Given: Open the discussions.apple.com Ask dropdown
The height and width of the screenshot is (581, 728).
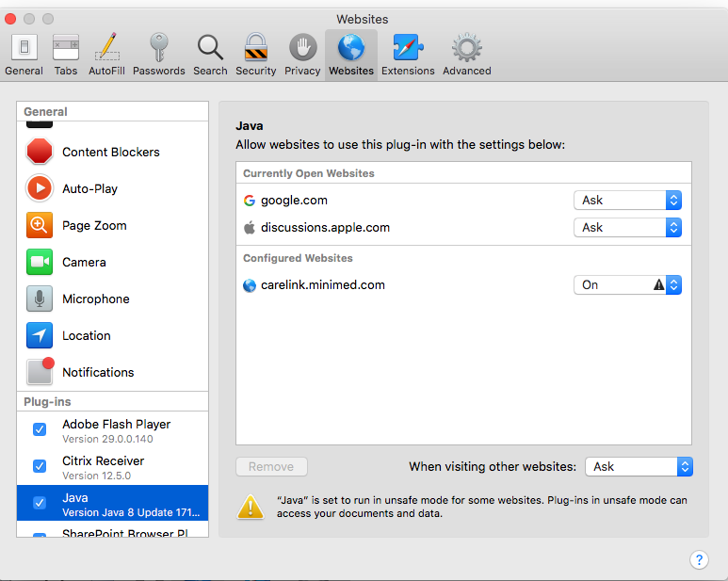Looking at the screenshot, I should pos(628,227).
